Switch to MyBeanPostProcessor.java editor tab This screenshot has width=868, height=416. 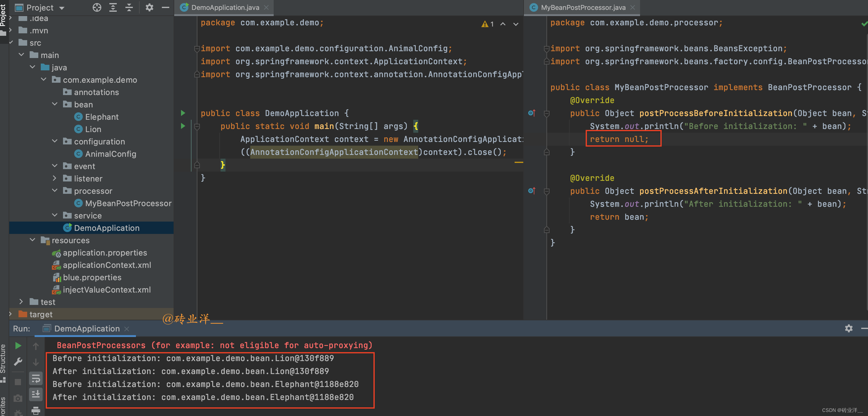tap(583, 7)
